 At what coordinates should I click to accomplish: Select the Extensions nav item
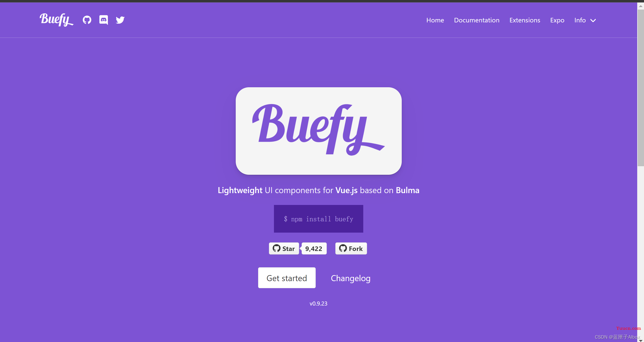click(x=525, y=20)
